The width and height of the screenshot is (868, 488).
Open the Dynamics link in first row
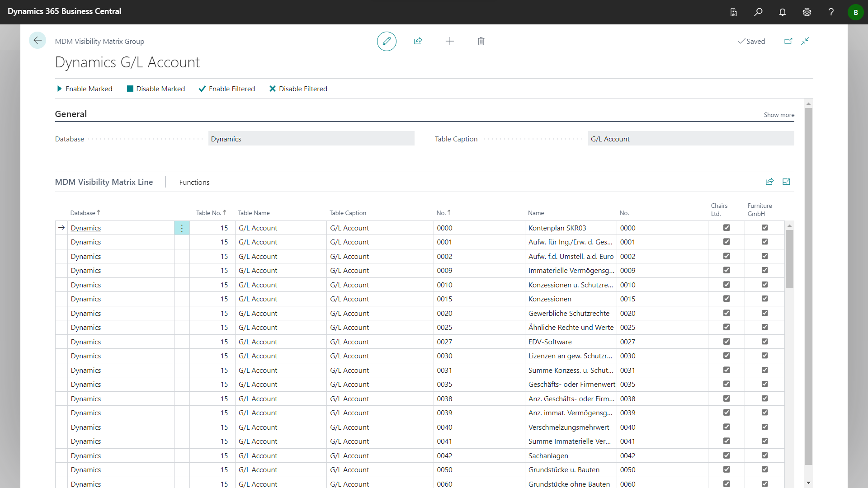click(x=86, y=228)
